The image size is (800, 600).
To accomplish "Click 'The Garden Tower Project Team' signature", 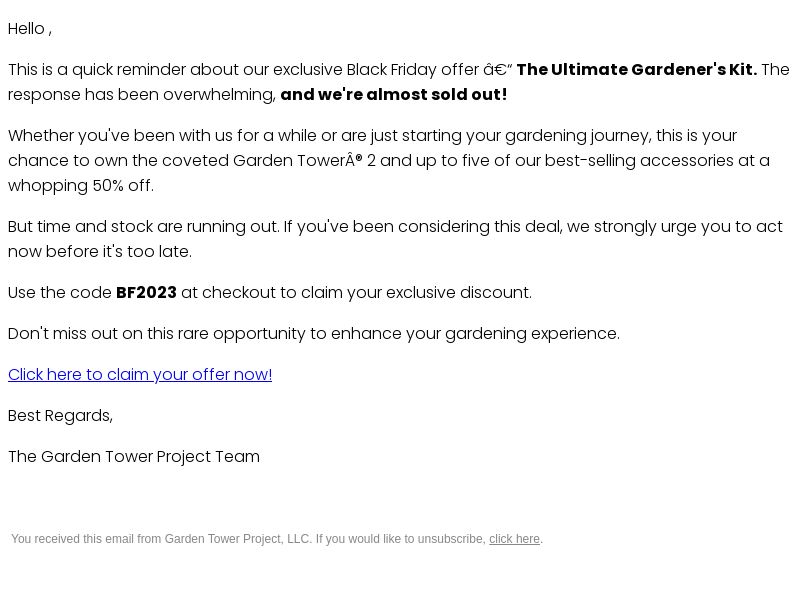I will [x=134, y=456].
